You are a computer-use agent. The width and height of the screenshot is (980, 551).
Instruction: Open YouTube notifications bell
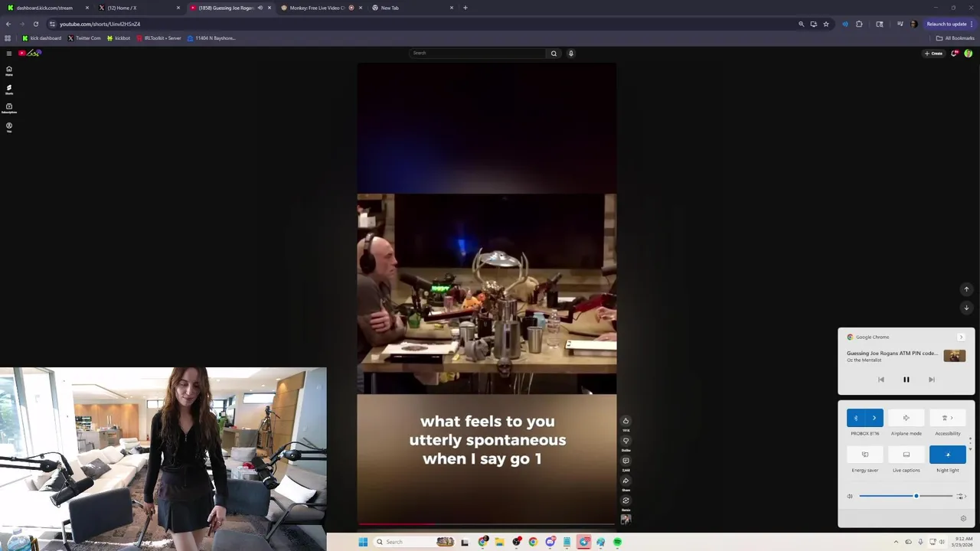(x=954, y=54)
